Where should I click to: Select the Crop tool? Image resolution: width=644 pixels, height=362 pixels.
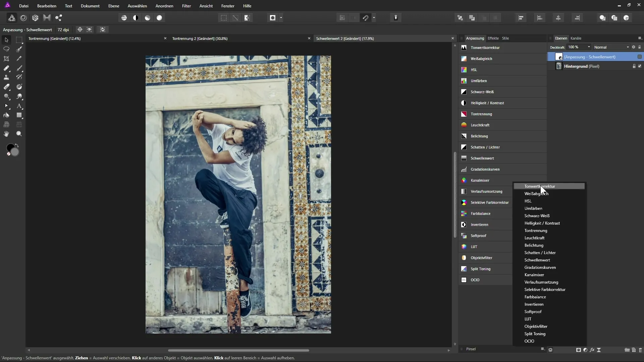click(6, 59)
